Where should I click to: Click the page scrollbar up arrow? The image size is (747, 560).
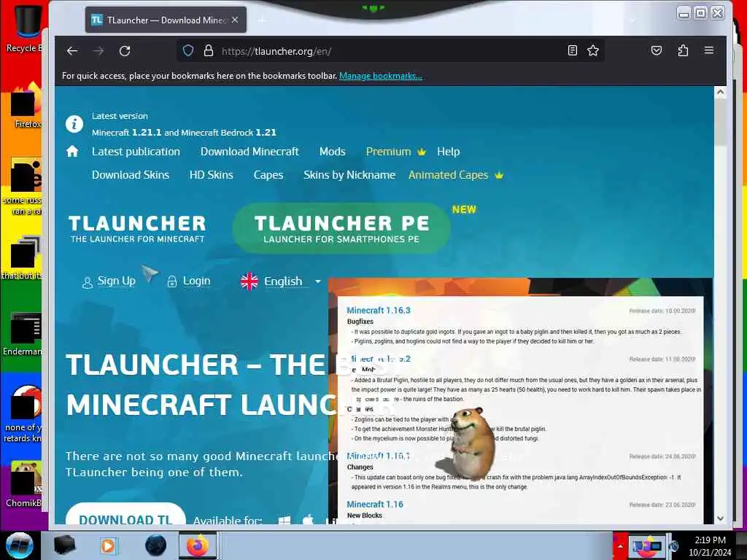[720, 93]
